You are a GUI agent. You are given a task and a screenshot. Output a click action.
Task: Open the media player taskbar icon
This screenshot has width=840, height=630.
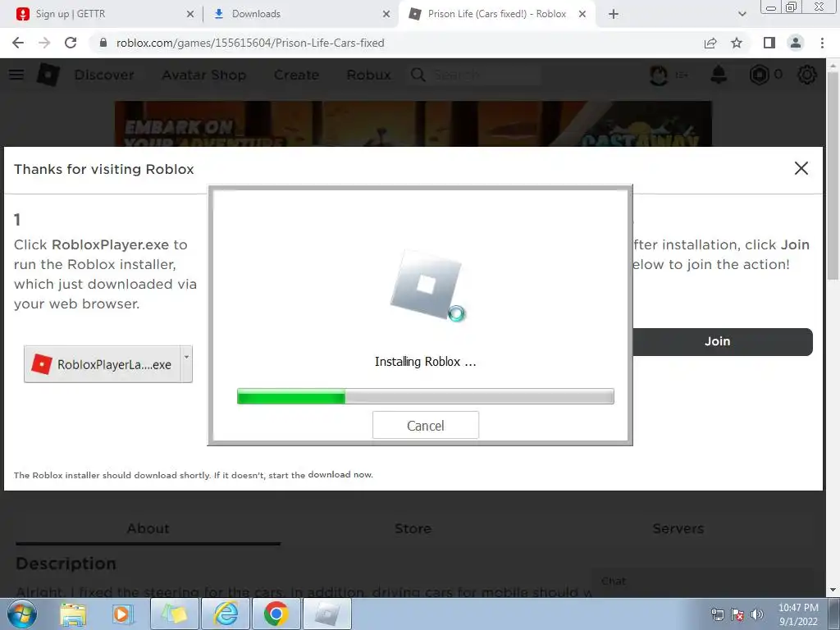123,614
